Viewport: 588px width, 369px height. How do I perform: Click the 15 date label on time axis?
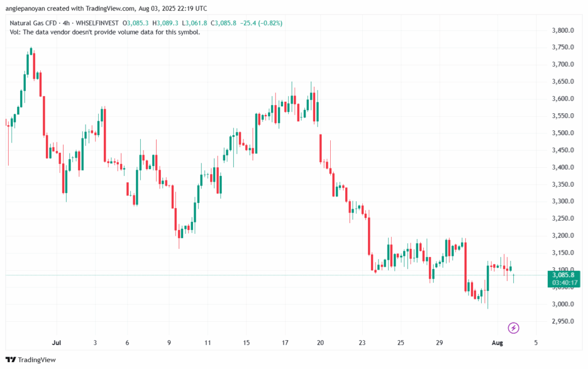tap(246, 343)
